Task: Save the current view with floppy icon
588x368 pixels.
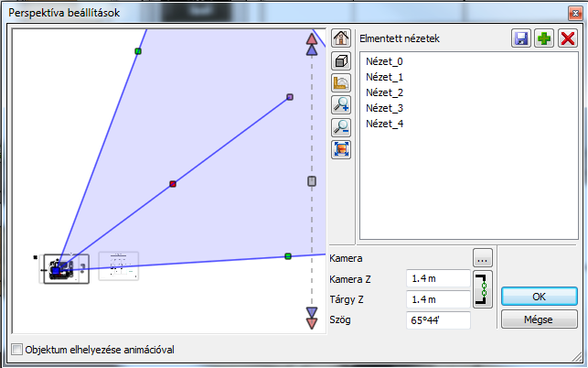Action: (x=521, y=38)
